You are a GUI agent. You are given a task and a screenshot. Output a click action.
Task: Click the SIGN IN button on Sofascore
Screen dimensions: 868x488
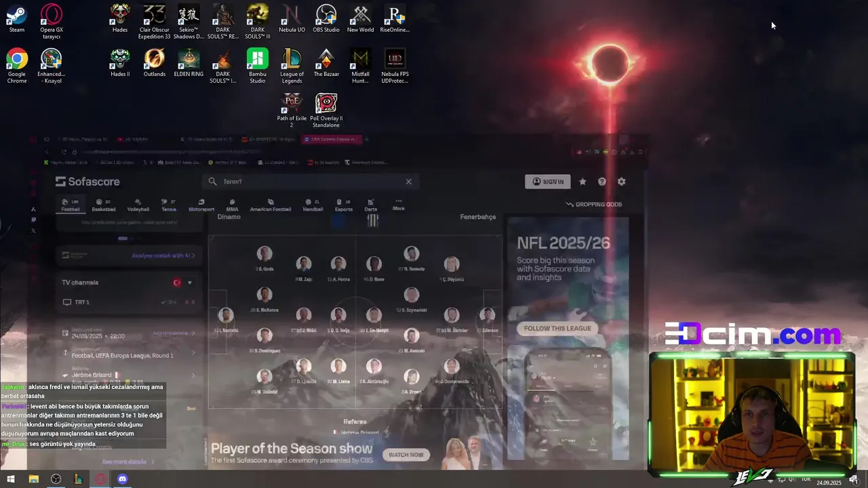[547, 182]
